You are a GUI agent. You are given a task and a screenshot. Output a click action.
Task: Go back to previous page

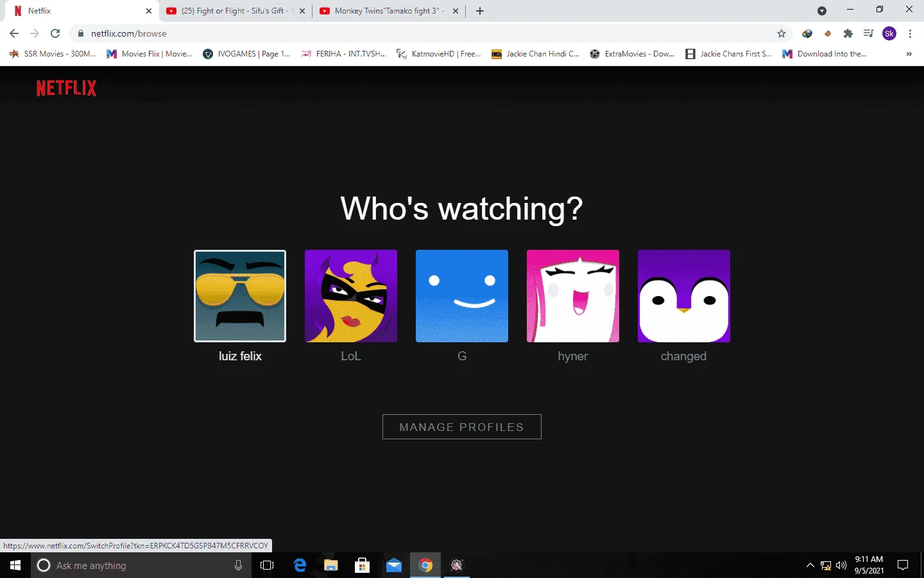coord(14,33)
